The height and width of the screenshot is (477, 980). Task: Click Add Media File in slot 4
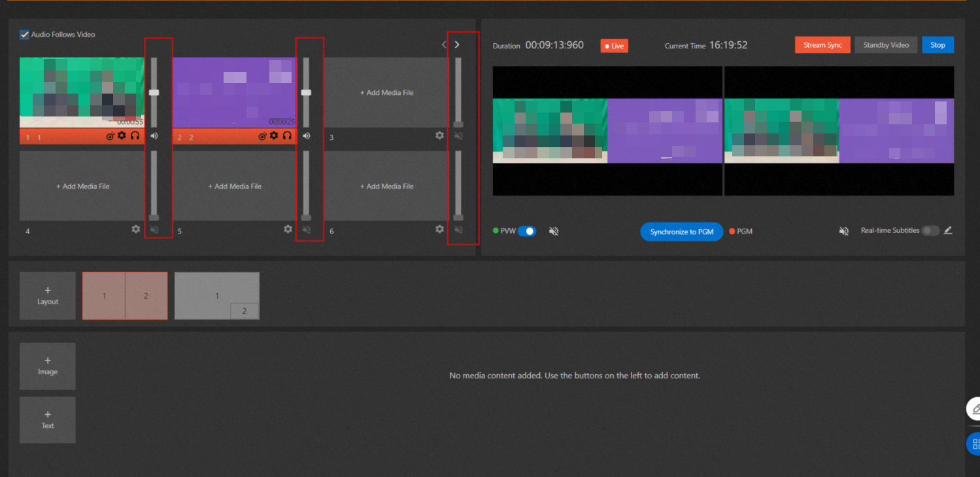82,186
